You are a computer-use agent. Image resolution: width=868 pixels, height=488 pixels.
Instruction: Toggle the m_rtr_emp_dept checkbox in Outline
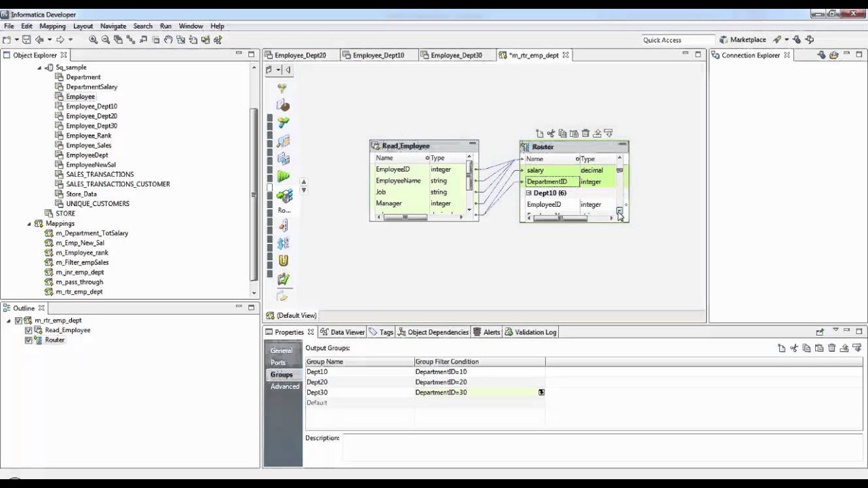[18, 321]
